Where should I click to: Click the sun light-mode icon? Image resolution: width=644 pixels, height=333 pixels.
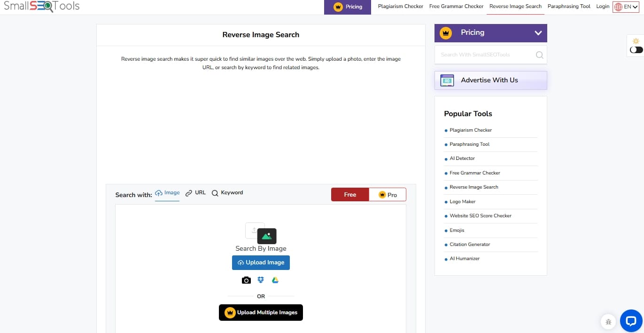pyautogui.click(x=636, y=41)
